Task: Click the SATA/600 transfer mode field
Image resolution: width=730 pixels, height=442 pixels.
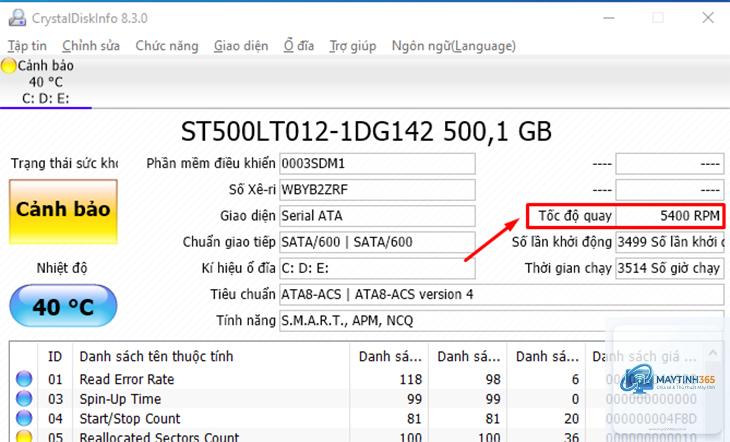Action: [377, 242]
